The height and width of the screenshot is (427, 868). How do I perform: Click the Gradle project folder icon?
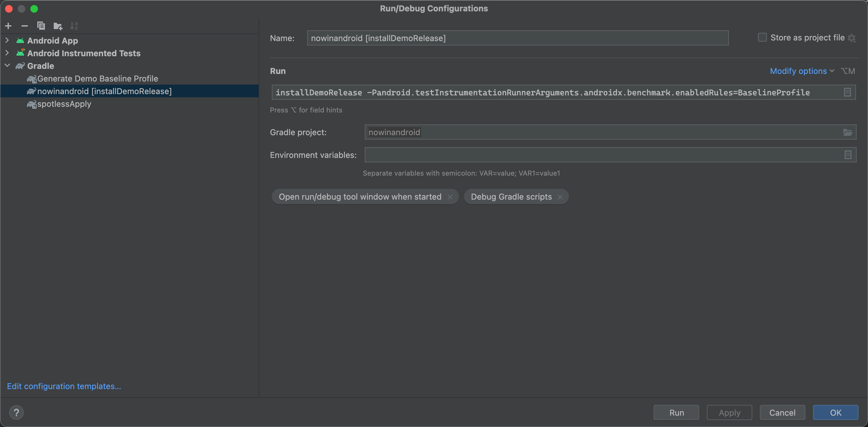point(847,132)
